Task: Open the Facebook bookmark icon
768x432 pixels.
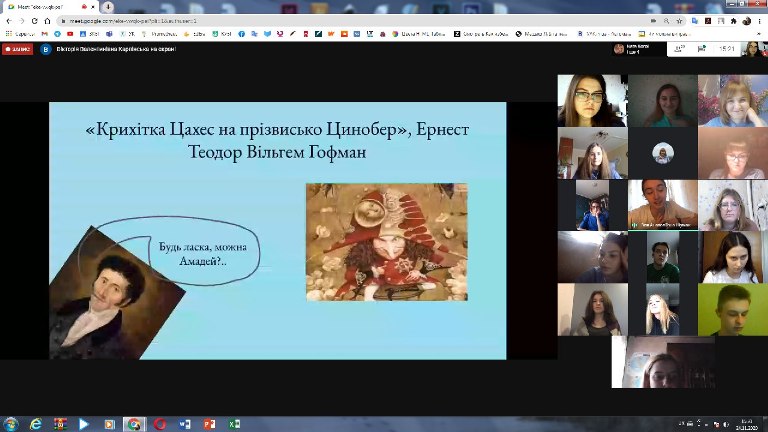Action: 241,34
